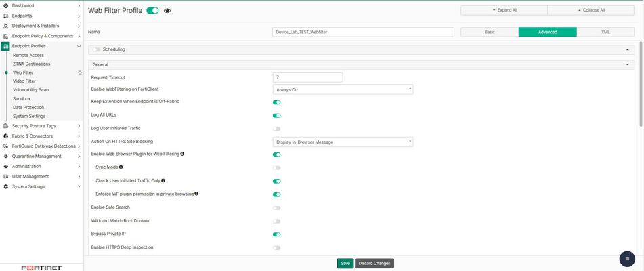Collapse the General section arrow
Image resolution: width=644 pixels, height=271 pixels.
coord(627,65)
